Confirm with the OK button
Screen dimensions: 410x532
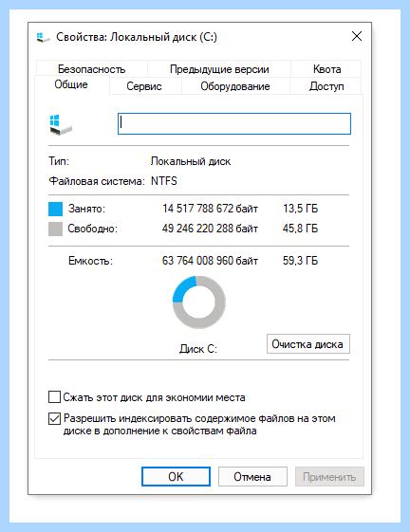click(176, 477)
